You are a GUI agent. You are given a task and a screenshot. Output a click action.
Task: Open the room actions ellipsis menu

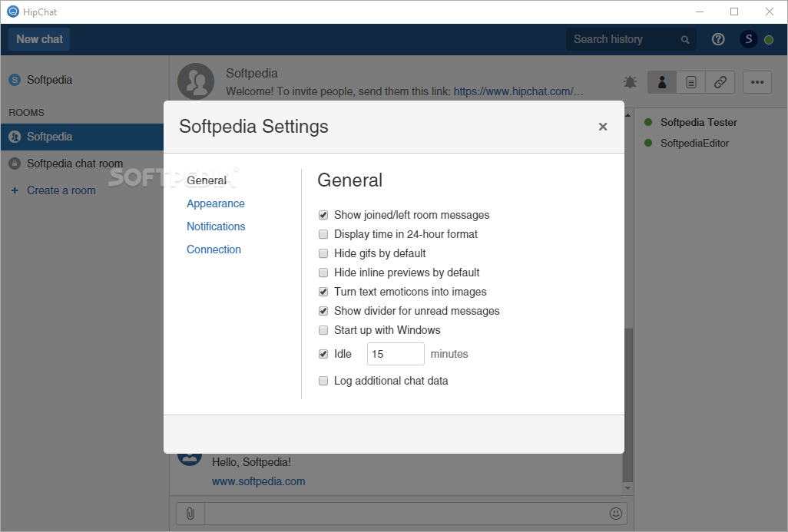click(757, 82)
